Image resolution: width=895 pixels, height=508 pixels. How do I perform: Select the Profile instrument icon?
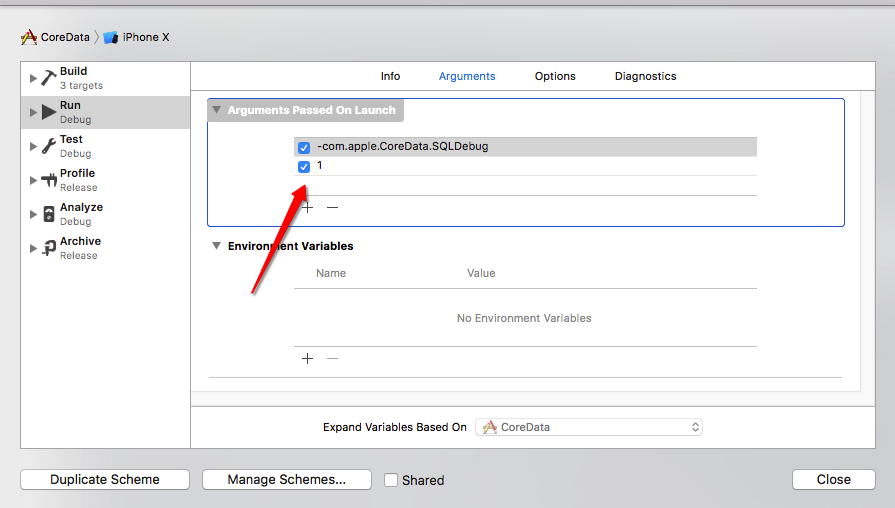(x=49, y=180)
